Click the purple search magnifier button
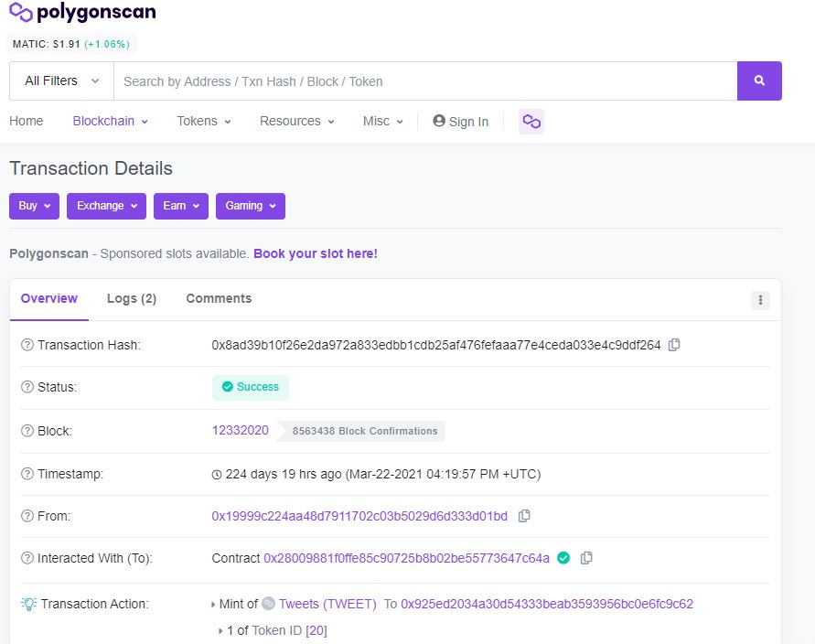The width and height of the screenshot is (815, 644). 759,80
